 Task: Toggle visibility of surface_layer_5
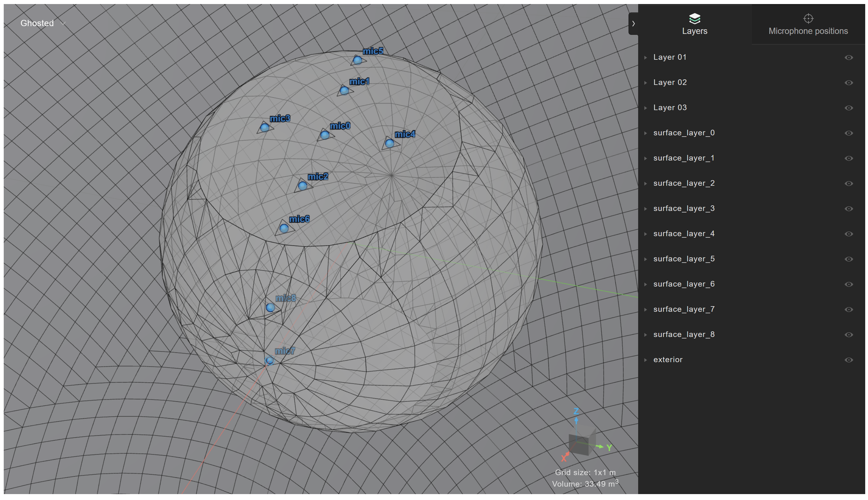click(x=849, y=259)
